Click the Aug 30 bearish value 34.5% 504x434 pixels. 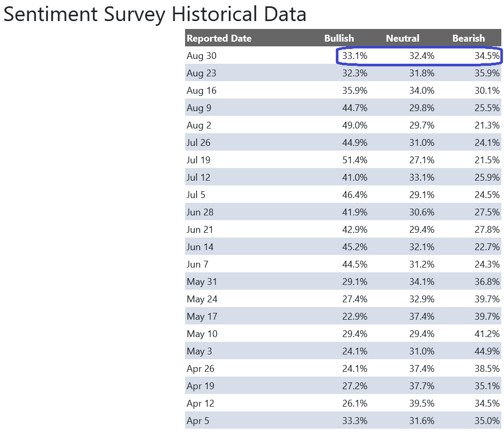pyautogui.click(x=487, y=56)
